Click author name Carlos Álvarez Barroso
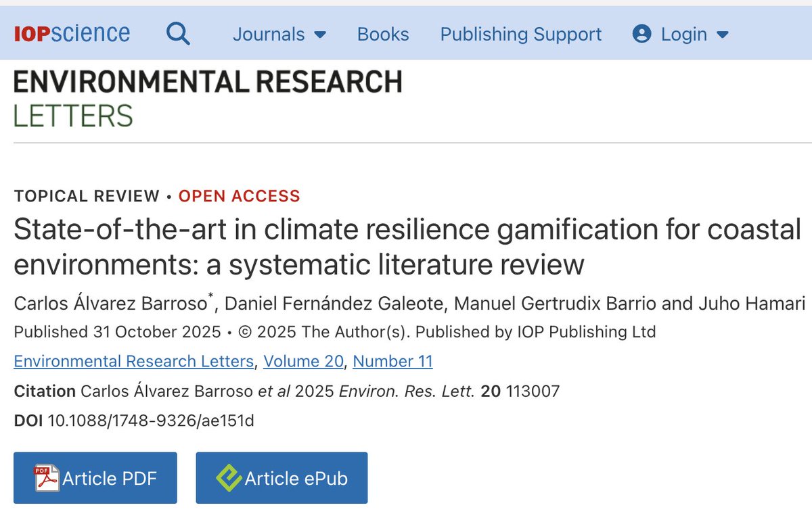The height and width of the screenshot is (522, 812). [111, 303]
